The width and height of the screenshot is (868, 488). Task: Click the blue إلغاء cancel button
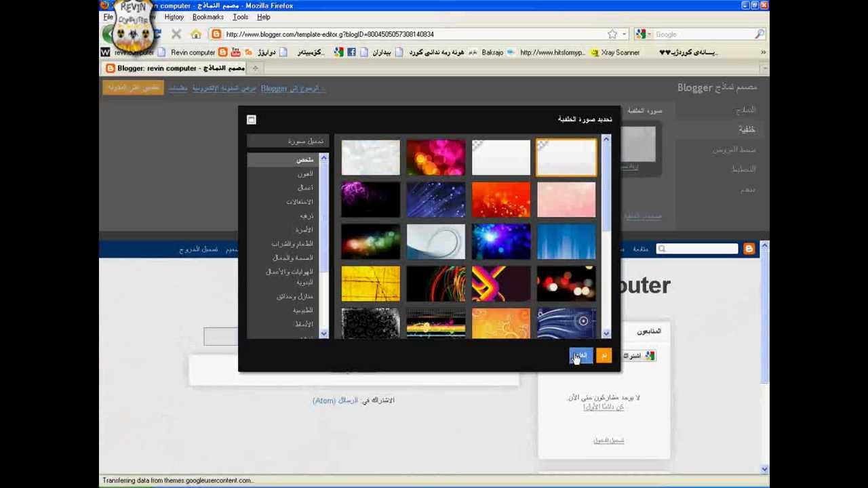point(580,356)
